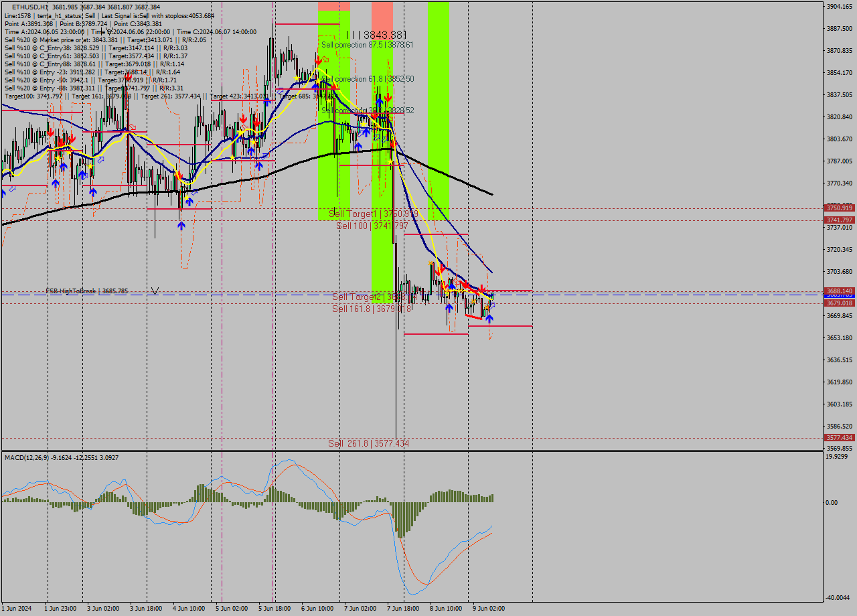Click the '7 Jun 02:00' time axis label

(x=360, y=609)
